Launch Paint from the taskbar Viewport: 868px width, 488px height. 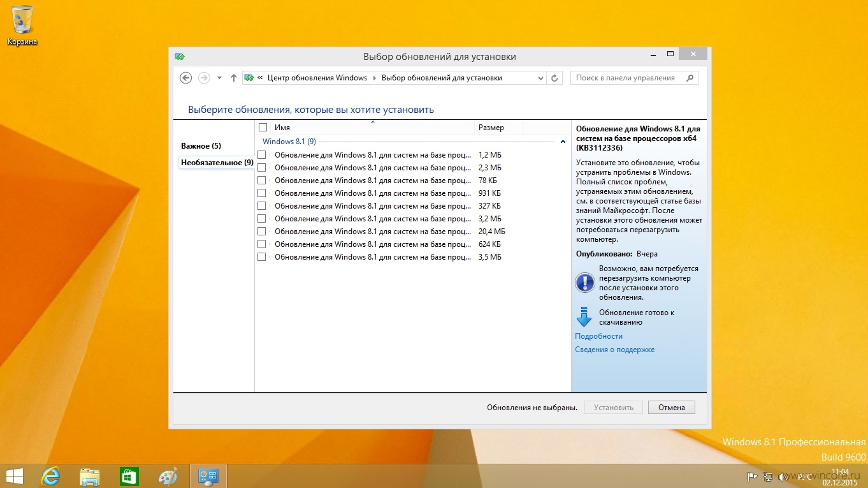click(168, 476)
